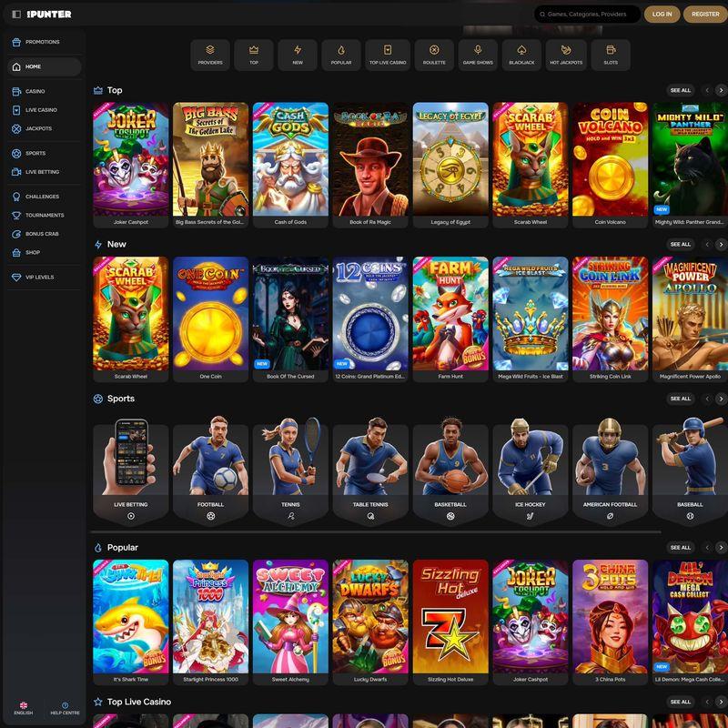728x728 pixels.
Task: Click the Register button
Action: (705, 15)
